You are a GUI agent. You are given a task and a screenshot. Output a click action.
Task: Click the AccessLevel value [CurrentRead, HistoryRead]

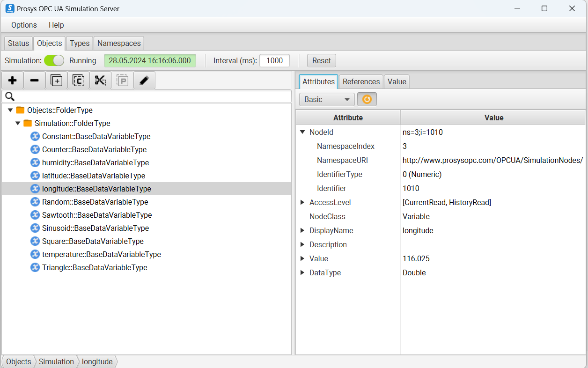pos(447,202)
